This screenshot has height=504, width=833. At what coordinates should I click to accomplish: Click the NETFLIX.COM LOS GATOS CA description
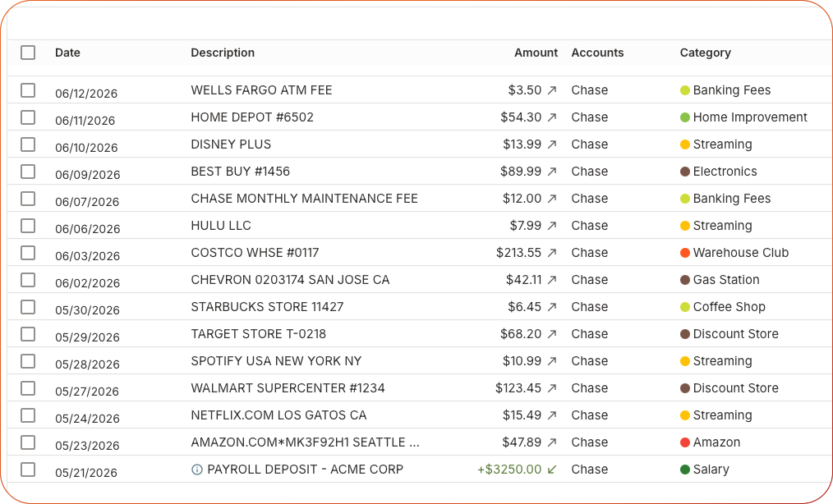tap(279, 415)
